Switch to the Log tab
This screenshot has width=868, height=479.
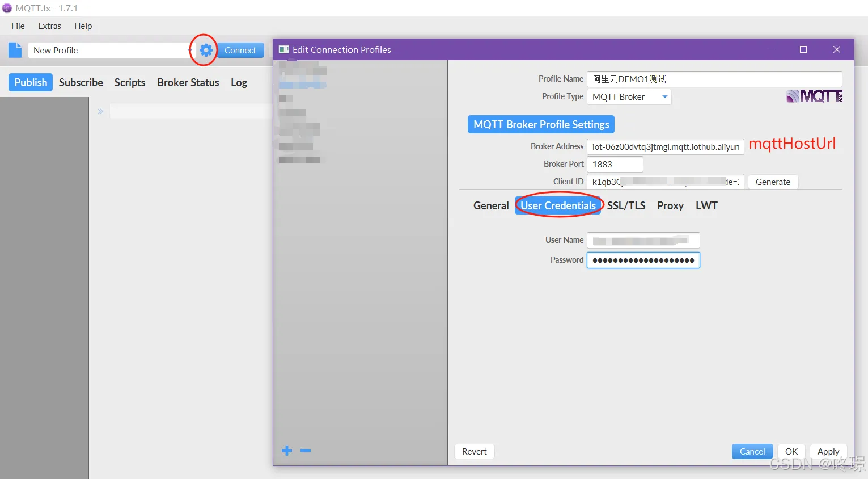click(239, 82)
